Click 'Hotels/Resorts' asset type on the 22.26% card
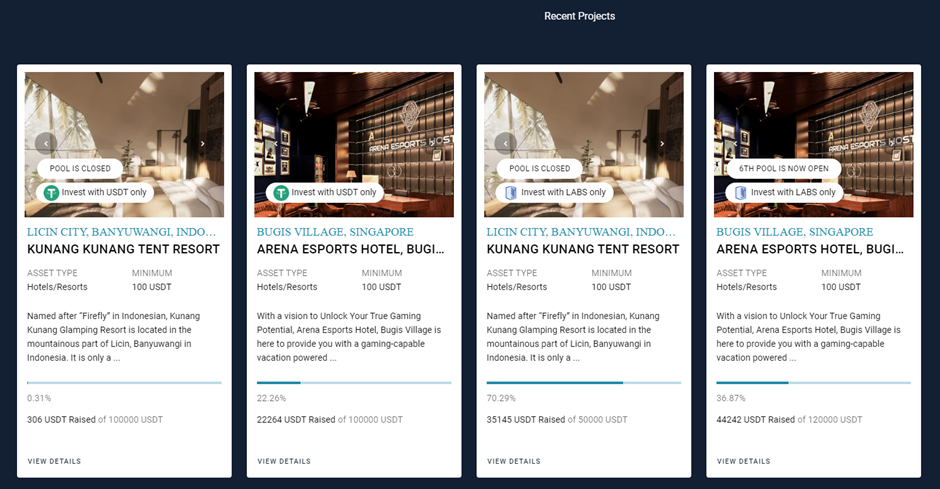Viewport: 940px width, 489px height. pyautogui.click(x=287, y=287)
